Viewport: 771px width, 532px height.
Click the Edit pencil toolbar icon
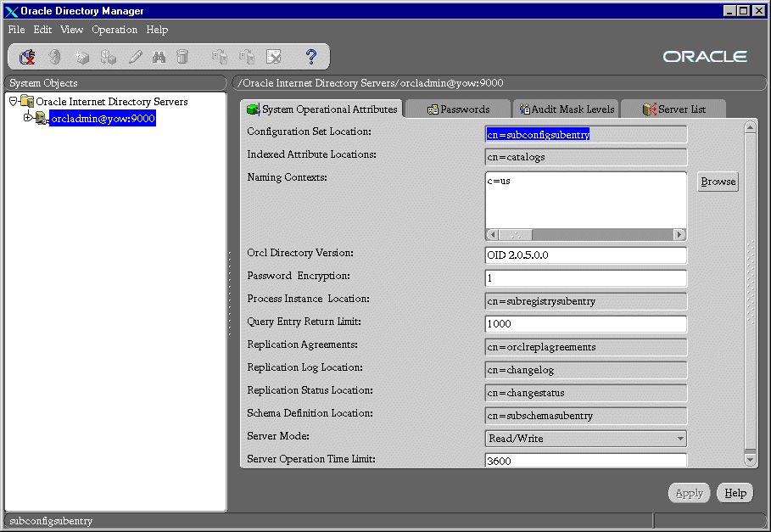135,57
